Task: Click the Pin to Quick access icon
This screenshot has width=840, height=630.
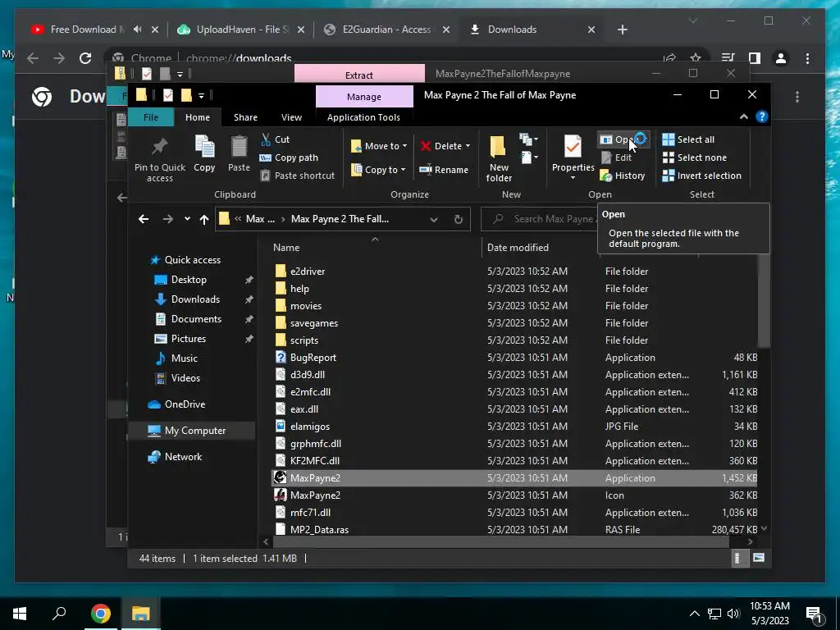Action: point(160,146)
